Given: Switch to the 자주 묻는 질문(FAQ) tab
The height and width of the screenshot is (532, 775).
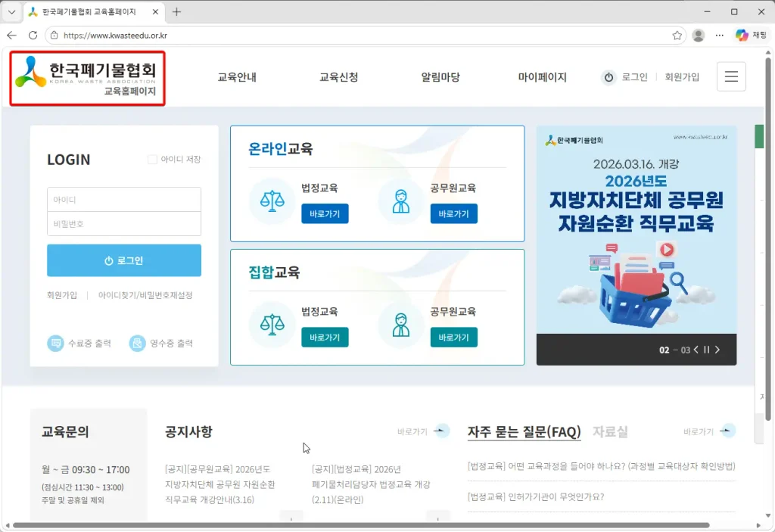Looking at the screenshot, I should 524,431.
